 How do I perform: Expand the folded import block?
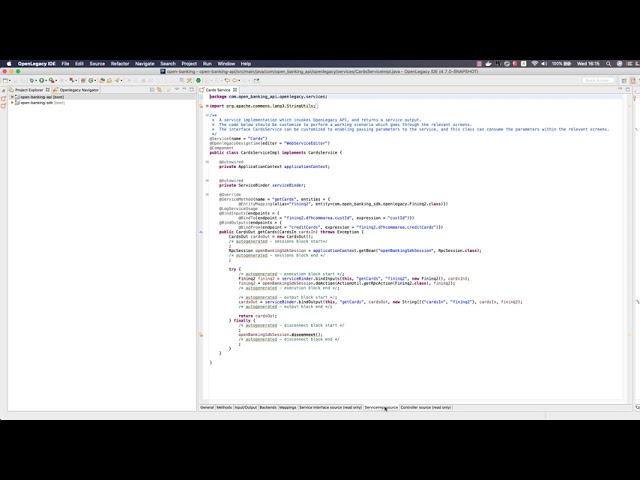207,106
